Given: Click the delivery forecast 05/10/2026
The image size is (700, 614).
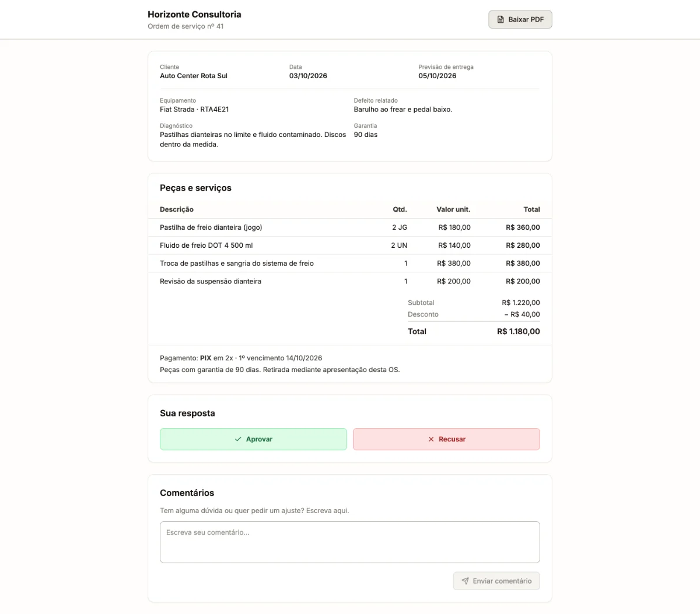Looking at the screenshot, I should (x=437, y=76).
